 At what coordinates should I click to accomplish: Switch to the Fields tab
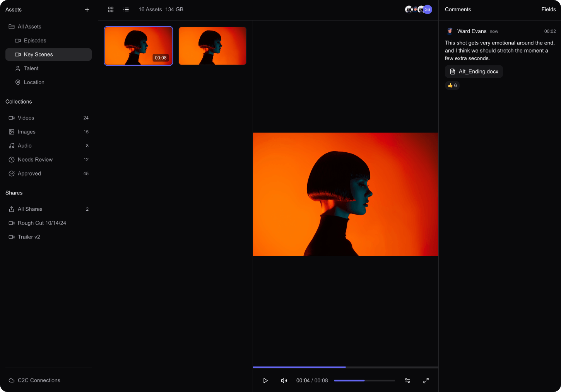[x=548, y=10]
